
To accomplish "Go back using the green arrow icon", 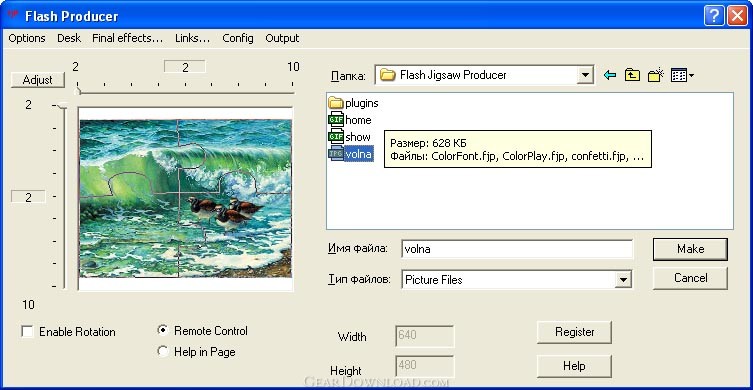I will [610, 75].
